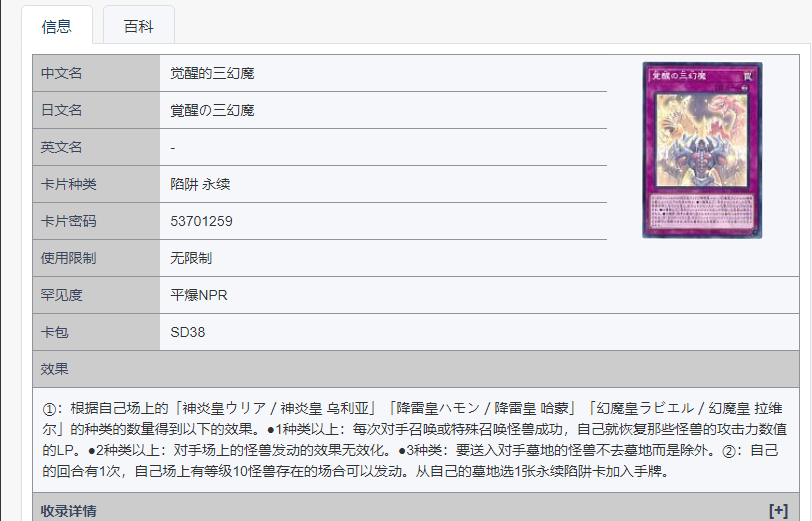Click the card pack value SD38

pos(187,332)
